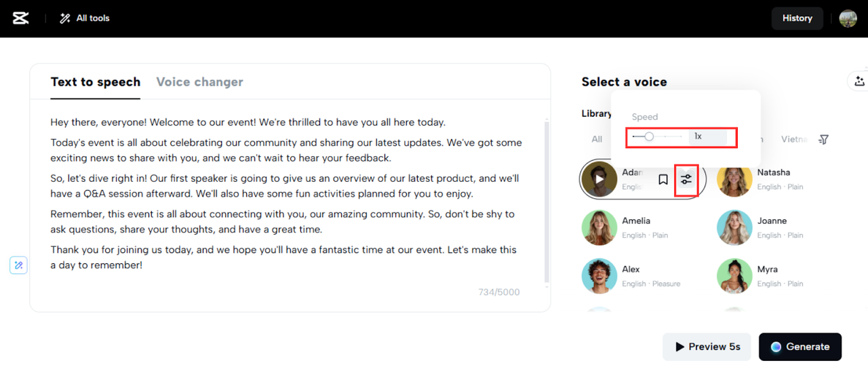Click the sparkle icon at right edge
This screenshot has width=868, height=380.
pyautogui.click(x=859, y=81)
